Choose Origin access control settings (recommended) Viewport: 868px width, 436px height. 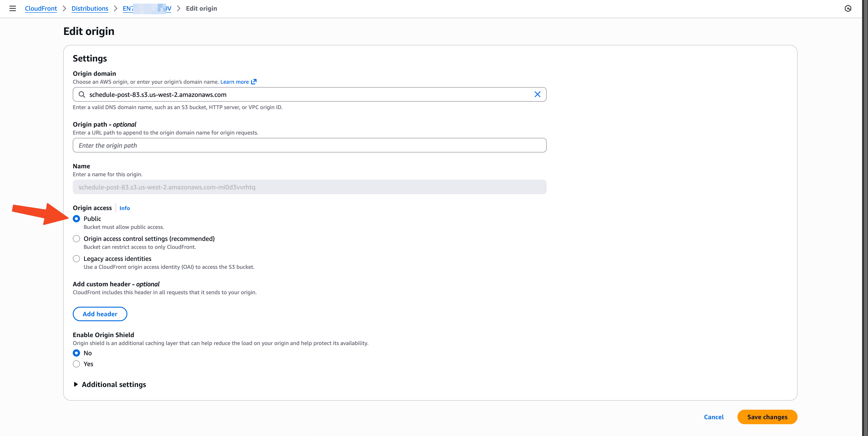tap(76, 238)
